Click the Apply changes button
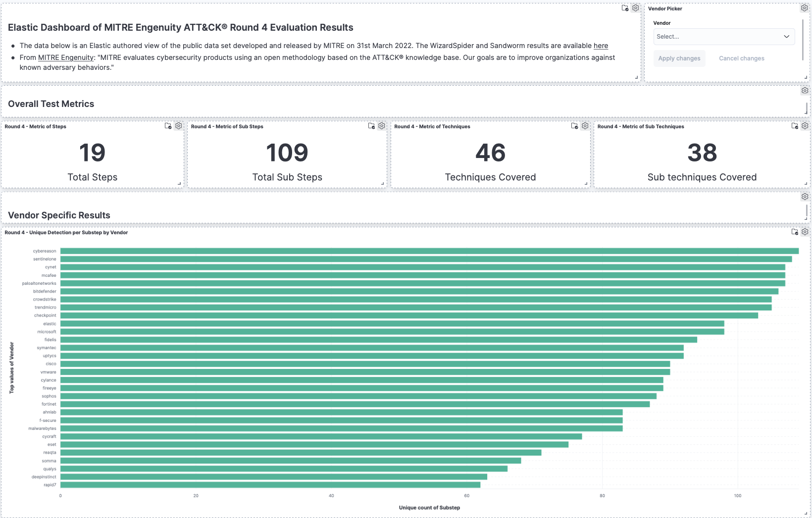 [x=679, y=58]
